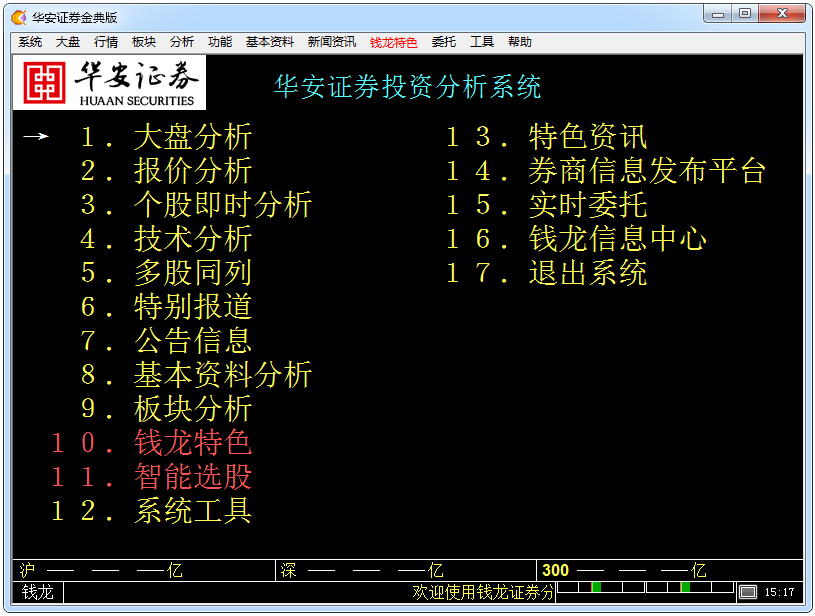
Task: Select option 12 系统工具
Action: click(x=151, y=510)
